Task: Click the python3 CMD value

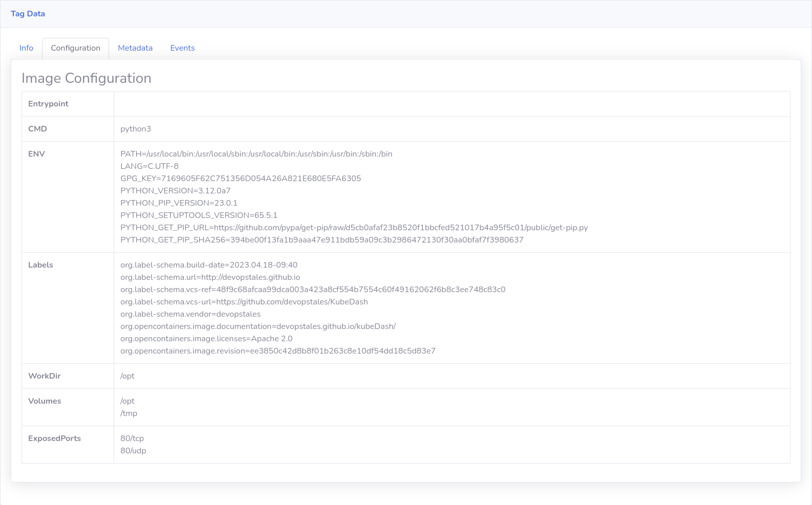Action: 136,129
